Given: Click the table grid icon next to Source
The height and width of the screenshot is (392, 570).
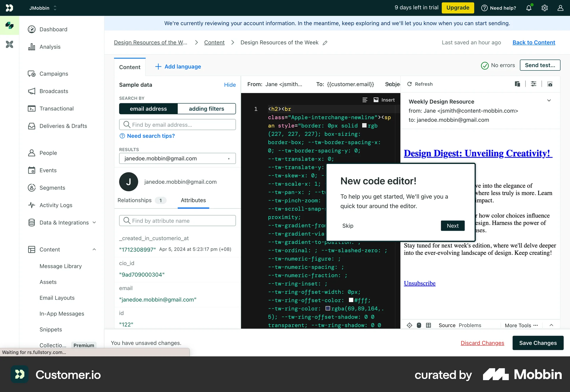Looking at the screenshot, I should tap(428, 325).
